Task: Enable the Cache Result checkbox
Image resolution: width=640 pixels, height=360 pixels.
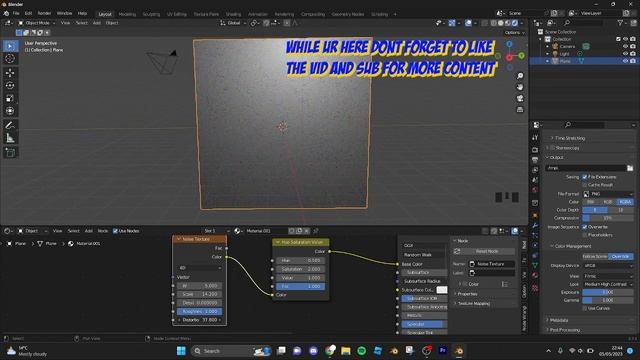Action: 585,185
